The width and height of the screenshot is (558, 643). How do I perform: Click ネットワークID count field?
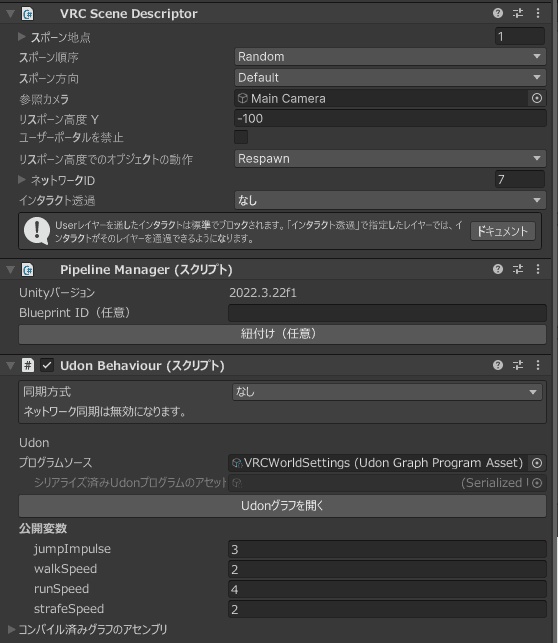(520, 179)
